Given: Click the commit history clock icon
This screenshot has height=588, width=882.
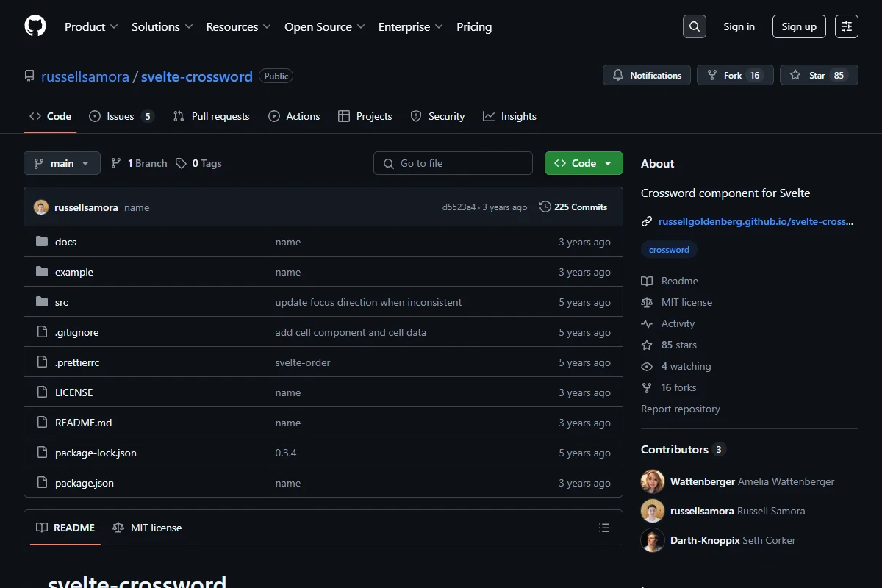Looking at the screenshot, I should tap(545, 207).
